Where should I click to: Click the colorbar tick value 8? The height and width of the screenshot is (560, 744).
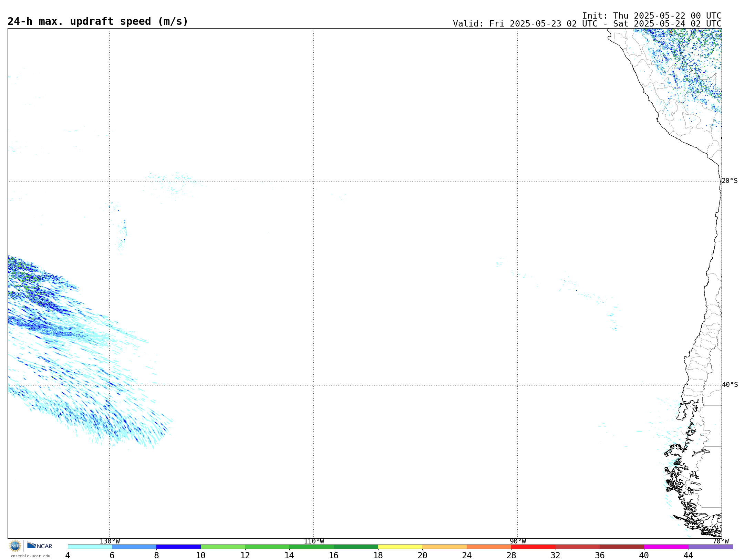[156, 556]
